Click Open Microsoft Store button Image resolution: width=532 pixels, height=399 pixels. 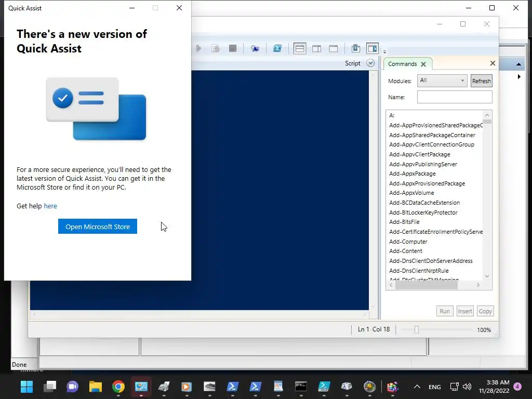[x=97, y=227]
